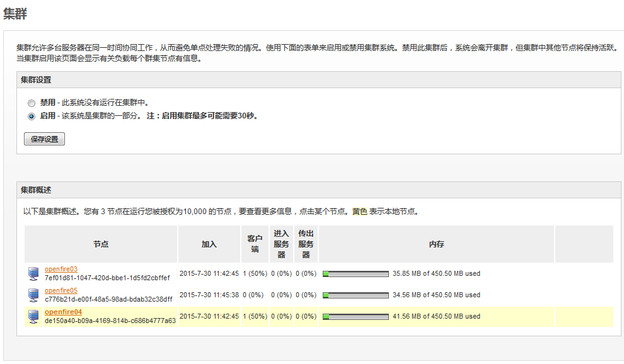Select the 禁用 radio option
Image resolution: width=624 pixels, height=364 pixels.
[x=31, y=103]
